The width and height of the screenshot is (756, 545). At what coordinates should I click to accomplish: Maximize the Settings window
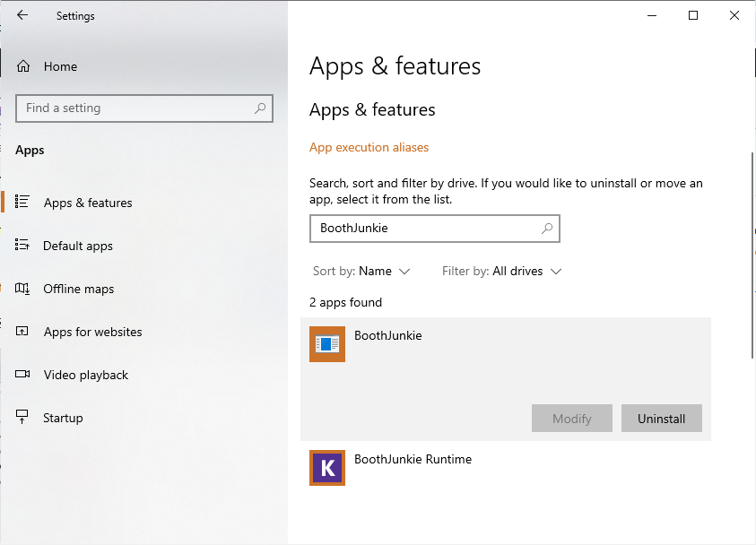693,15
